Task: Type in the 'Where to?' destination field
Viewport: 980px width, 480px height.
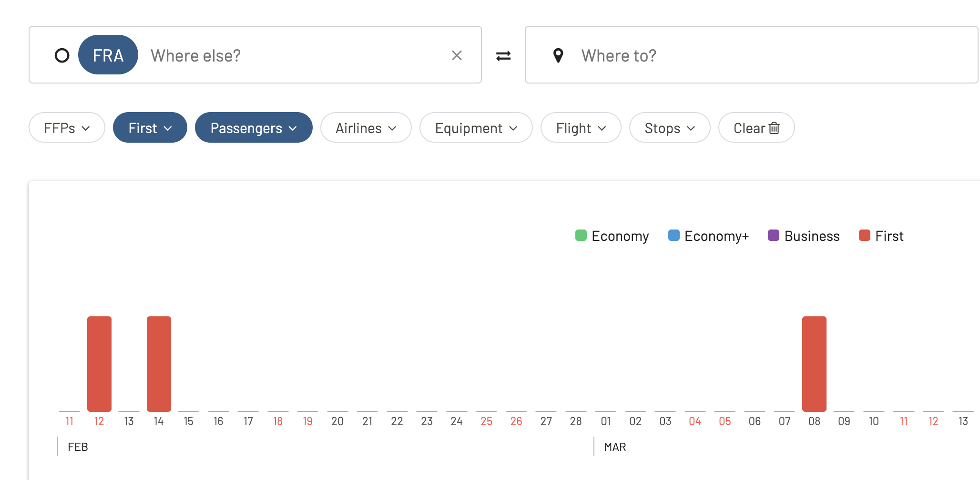Action: [763, 55]
